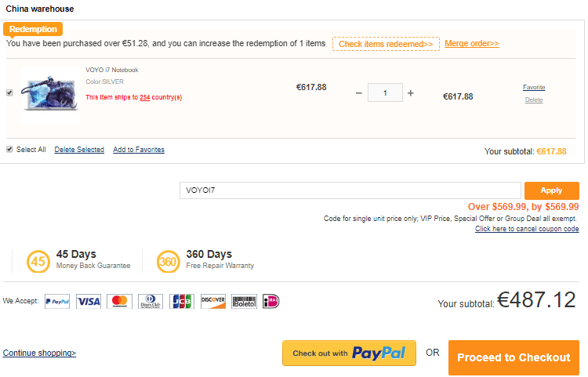Click the PayPal payment icon

click(57, 301)
